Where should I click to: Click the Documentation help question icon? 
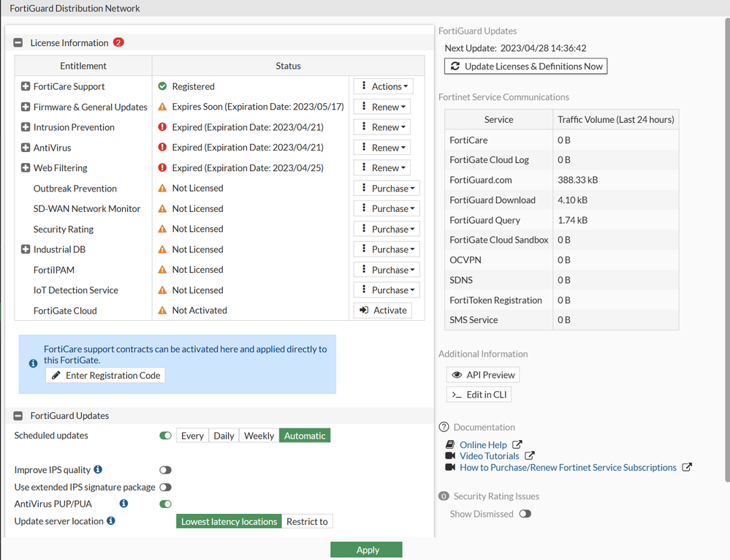tap(444, 427)
